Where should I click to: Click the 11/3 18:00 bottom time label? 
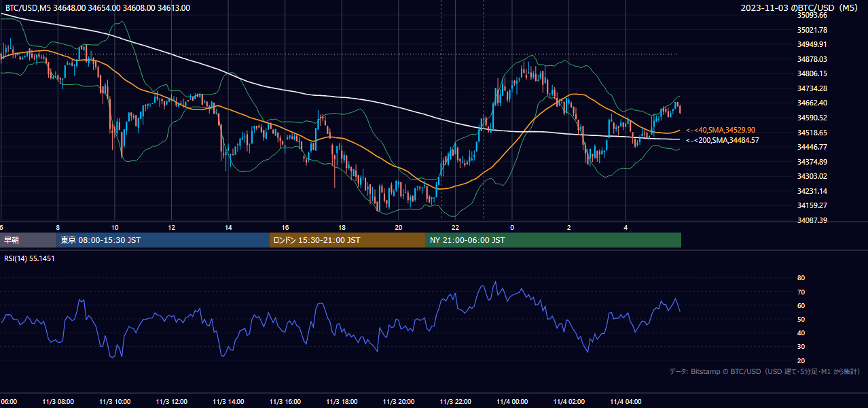342,402
